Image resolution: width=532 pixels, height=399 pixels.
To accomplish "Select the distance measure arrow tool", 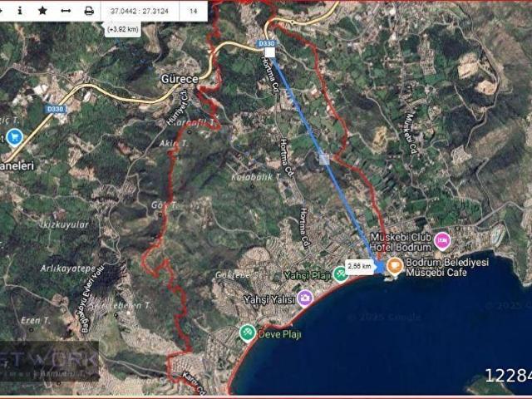I will point(66,11).
